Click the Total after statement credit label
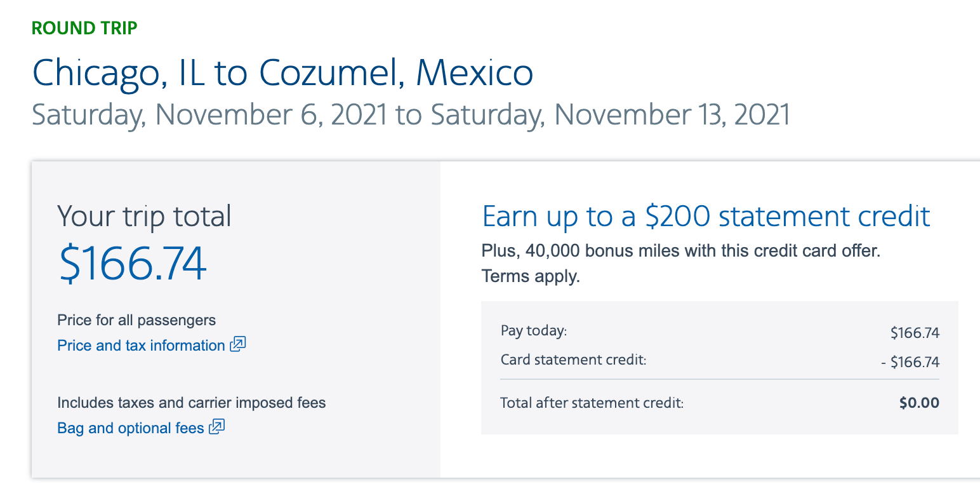The height and width of the screenshot is (498, 980). pos(592,403)
